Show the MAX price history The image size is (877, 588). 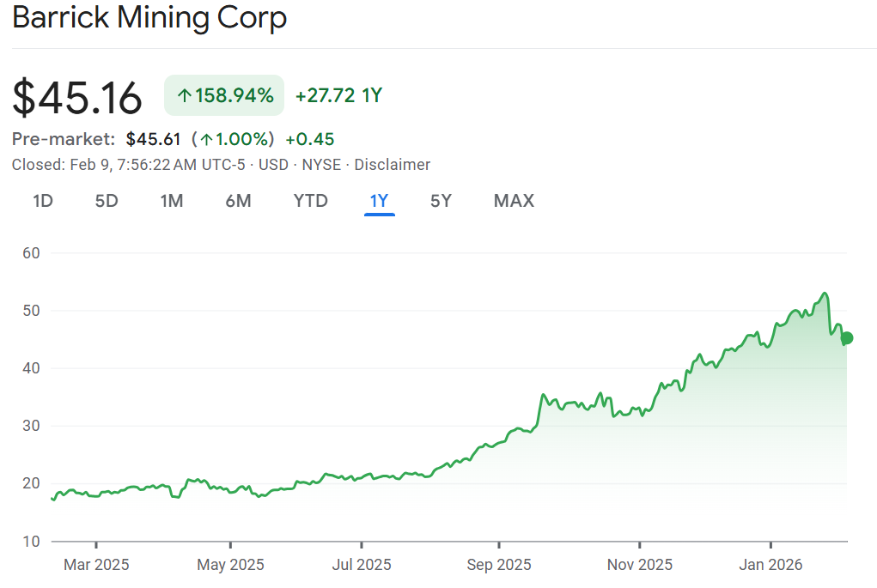point(514,201)
